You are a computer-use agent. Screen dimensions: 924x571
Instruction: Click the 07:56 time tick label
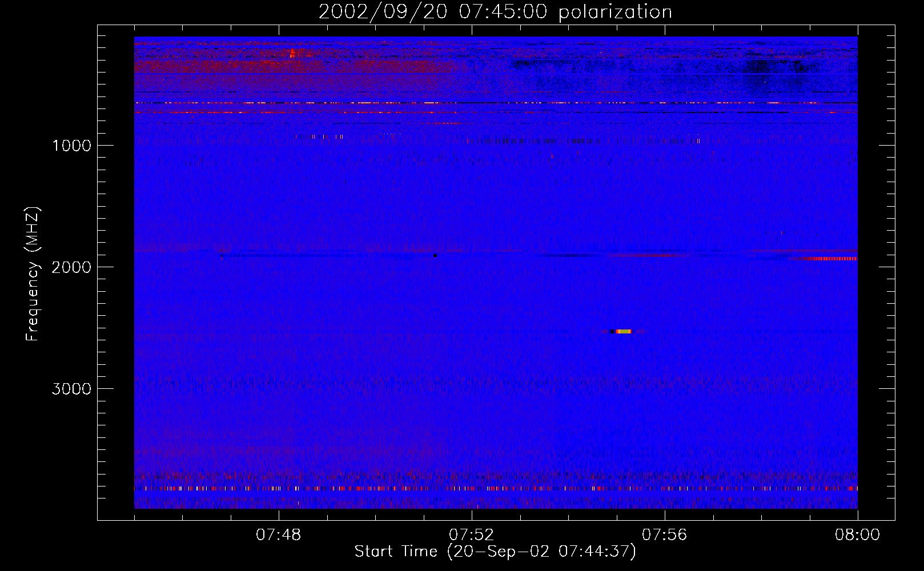tap(665, 535)
